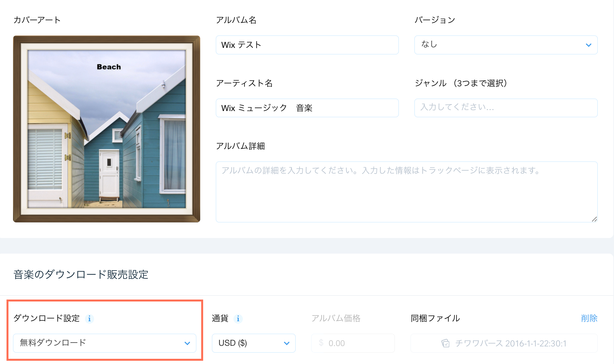Open the info tooltip beside ダウンロード設定
The image size is (614, 364).
[x=90, y=318]
